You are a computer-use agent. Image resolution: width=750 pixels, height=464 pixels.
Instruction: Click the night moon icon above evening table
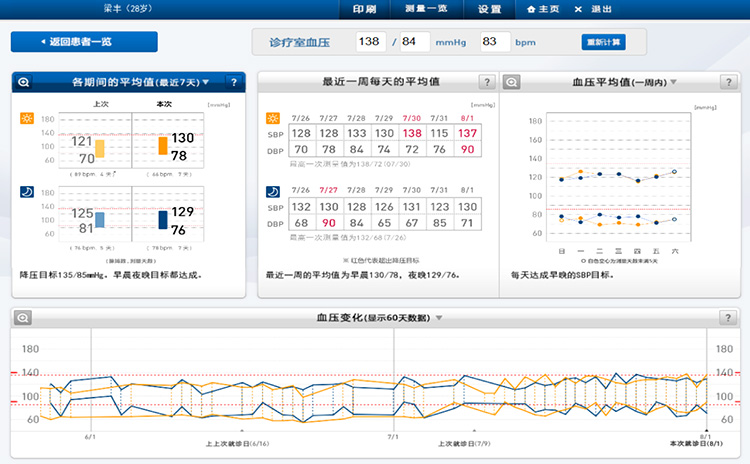click(272, 191)
